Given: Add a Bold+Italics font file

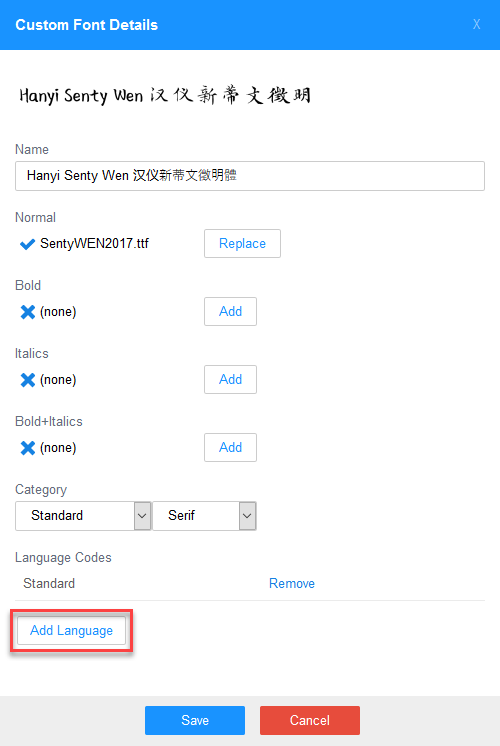Looking at the screenshot, I should coord(230,448).
